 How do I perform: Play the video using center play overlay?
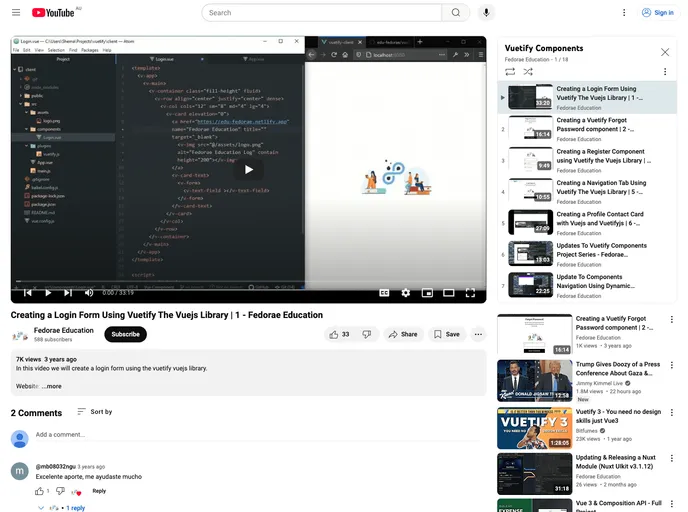pyautogui.click(x=249, y=169)
